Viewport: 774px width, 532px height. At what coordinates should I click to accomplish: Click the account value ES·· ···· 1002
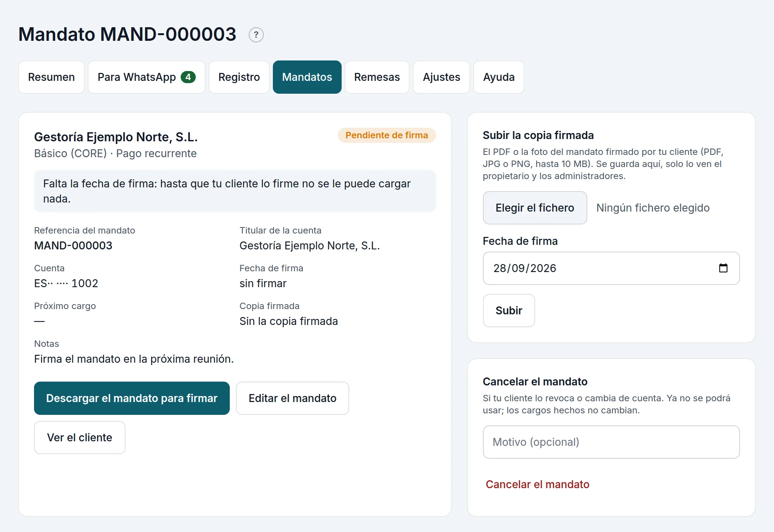click(x=66, y=283)
